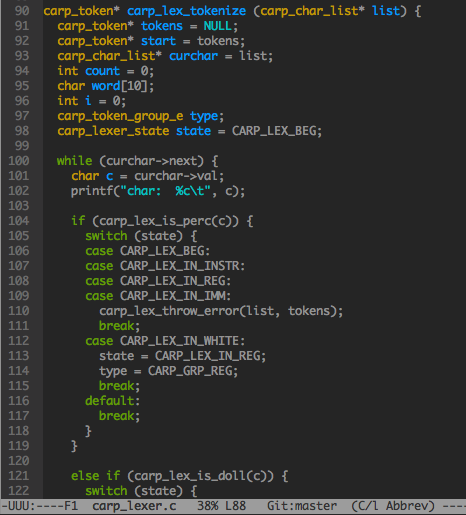Viewport: 466px width, 515px height.
Task: Click line number 90 in the gutter
Action: point(22,11)
